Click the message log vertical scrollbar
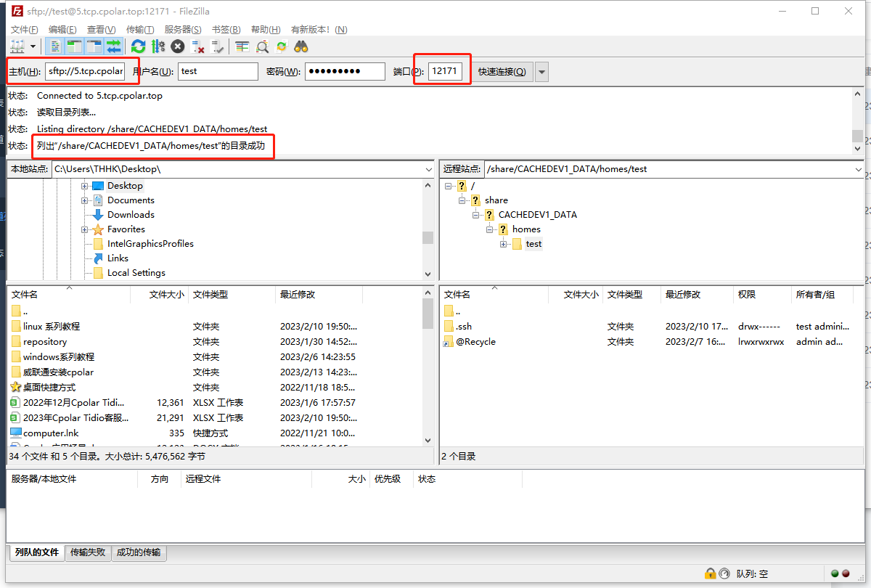 pyautogui.click(x=858, y=121)
